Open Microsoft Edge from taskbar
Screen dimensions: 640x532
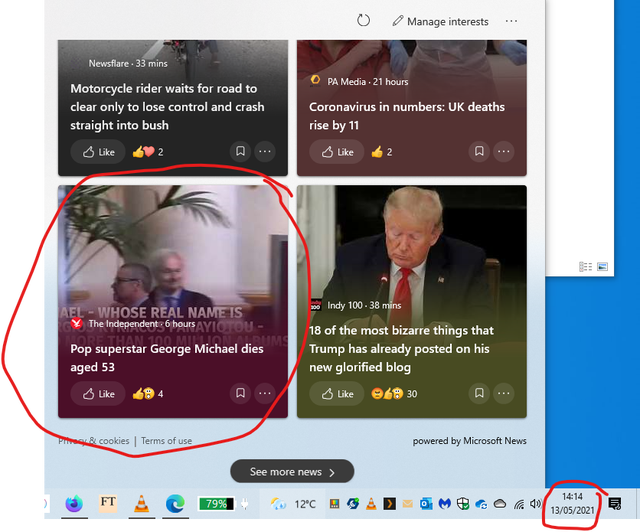(x=175, y=503)
